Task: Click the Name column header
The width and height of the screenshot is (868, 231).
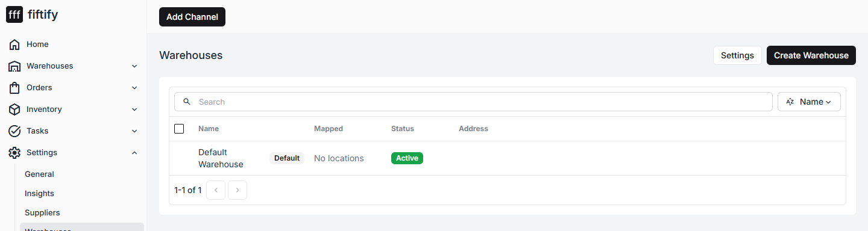Action: coord(209,129)
